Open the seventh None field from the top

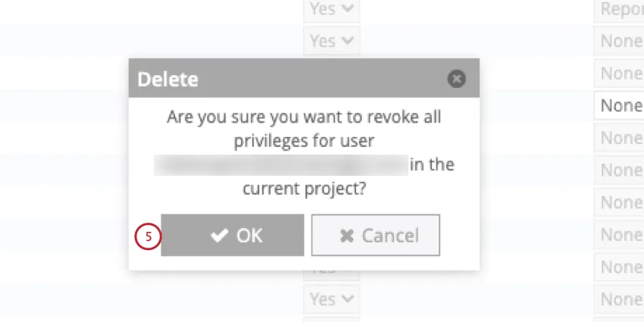point(620,235)
